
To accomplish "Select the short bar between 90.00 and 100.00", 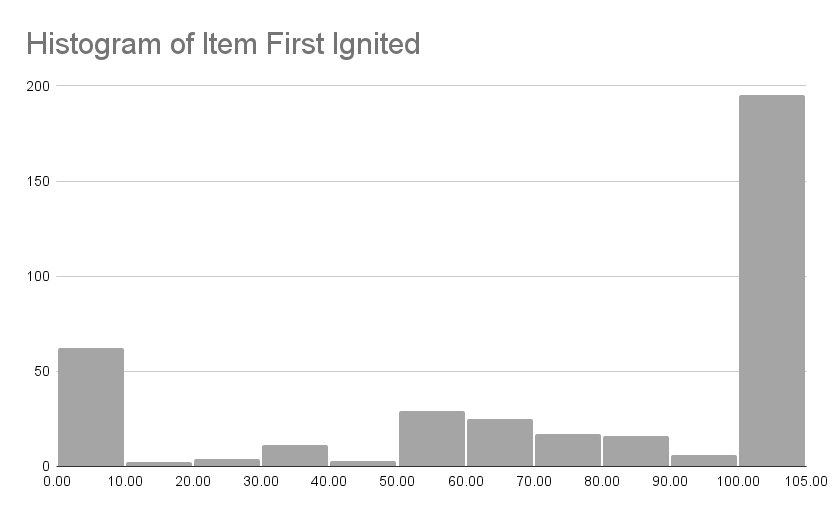I will 703,461.
